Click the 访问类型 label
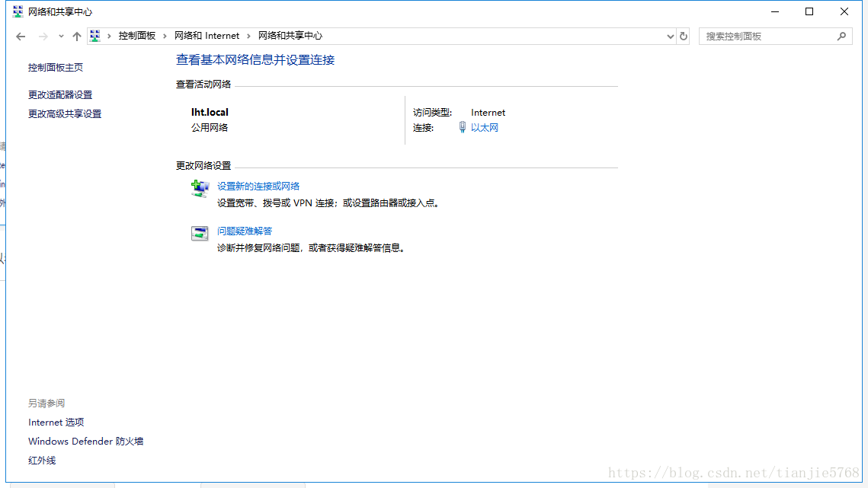The width and height of the screenshot is (868, 488). pyautogui.click(x=432, y=113)
